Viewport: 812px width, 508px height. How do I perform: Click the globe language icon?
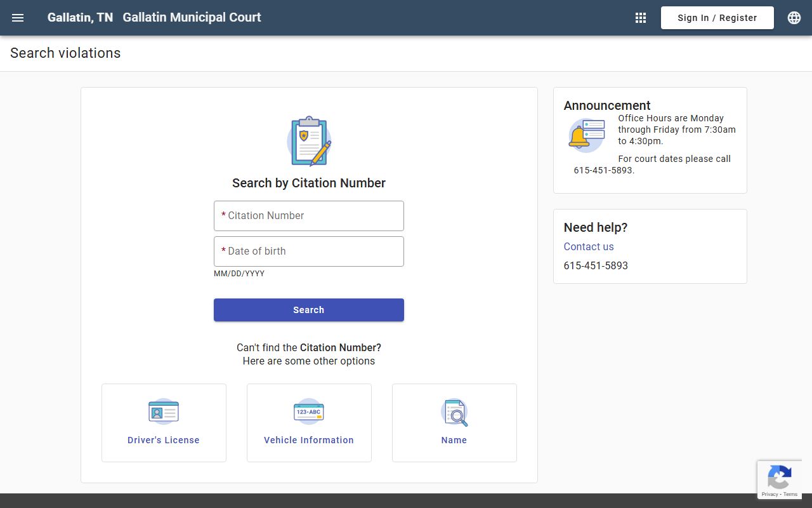point(794,18)
